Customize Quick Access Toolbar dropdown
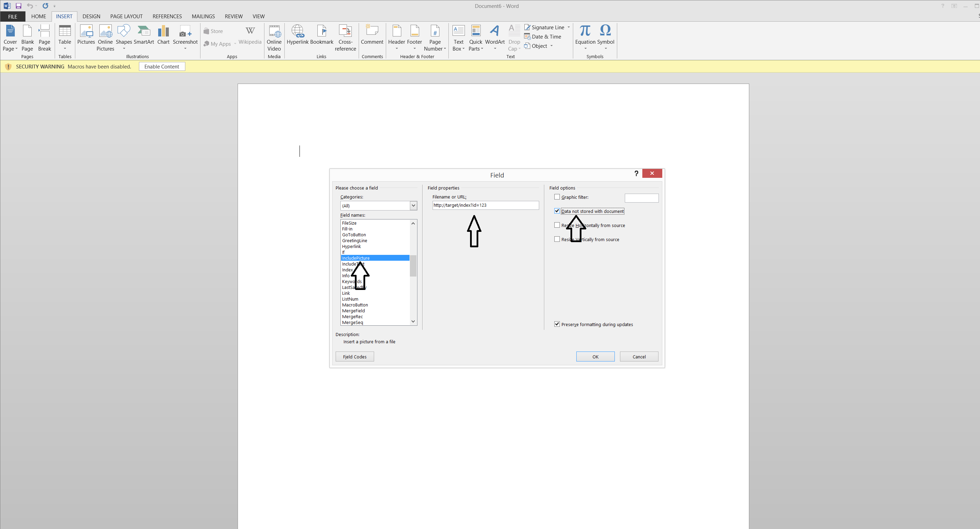 [54, 6]
